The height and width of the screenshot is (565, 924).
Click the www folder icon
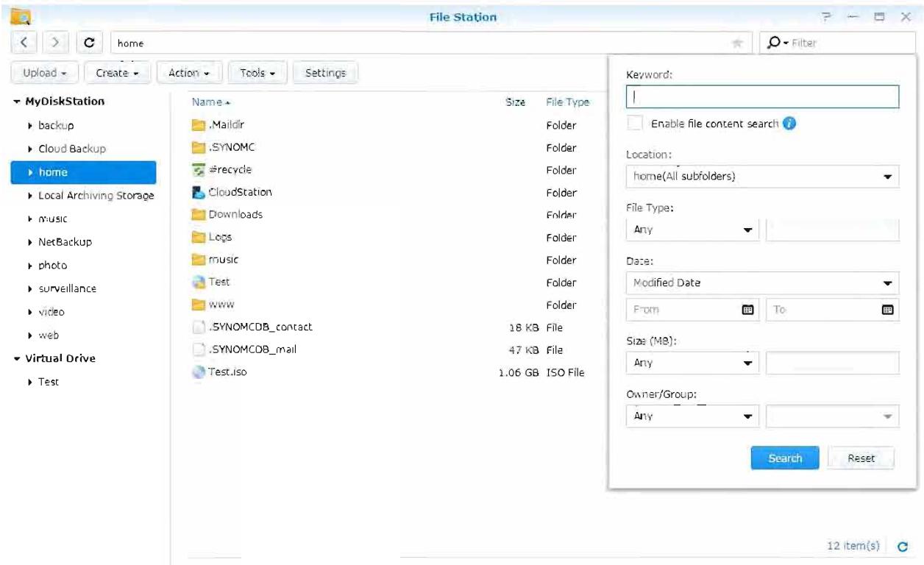[198, 305]
